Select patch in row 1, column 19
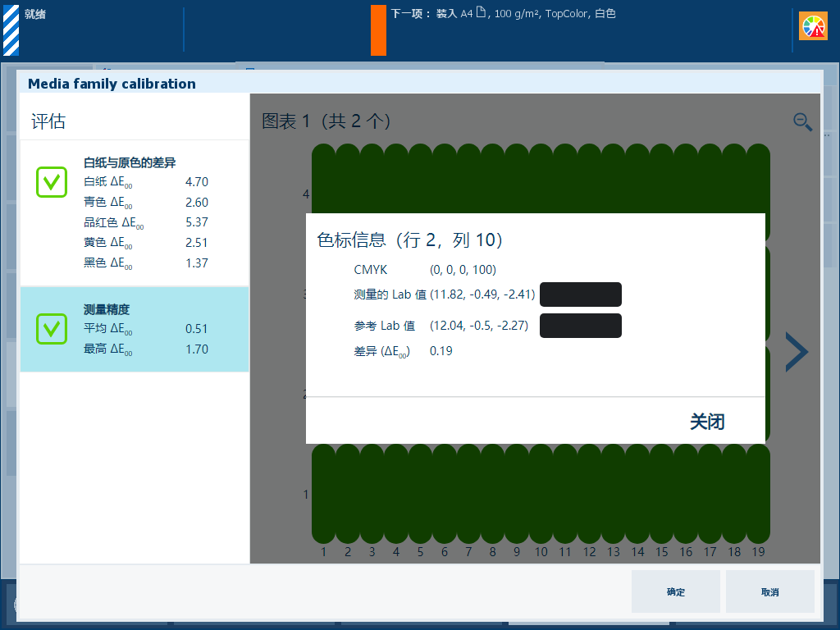The width and height of the screenshot is (840, 630). click(758, 494)
